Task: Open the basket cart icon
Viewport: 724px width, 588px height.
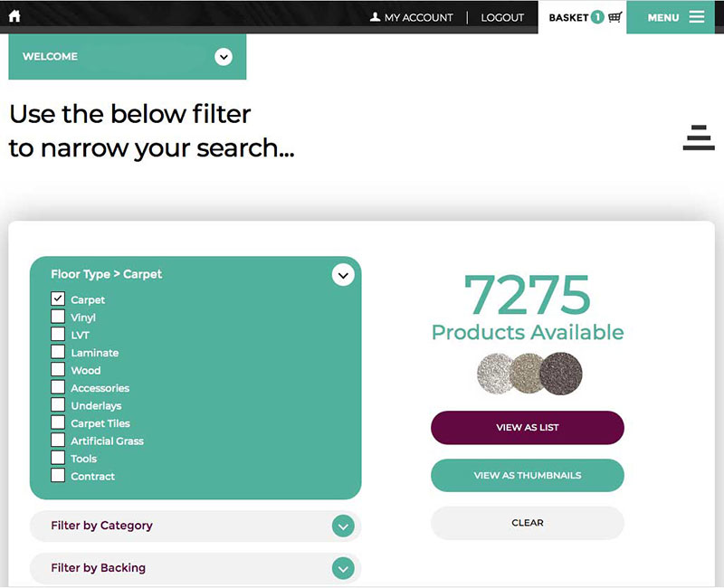Action: coord(615,17)
